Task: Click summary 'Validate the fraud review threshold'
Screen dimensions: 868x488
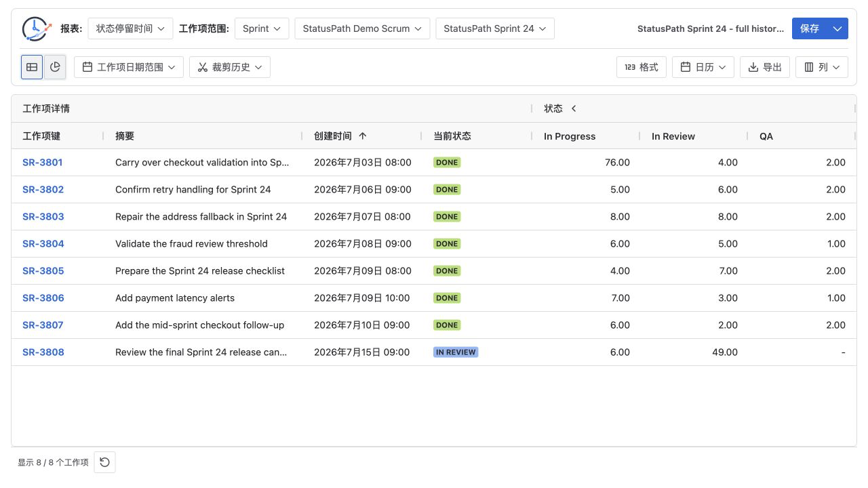Action: (x=191, y=244)
